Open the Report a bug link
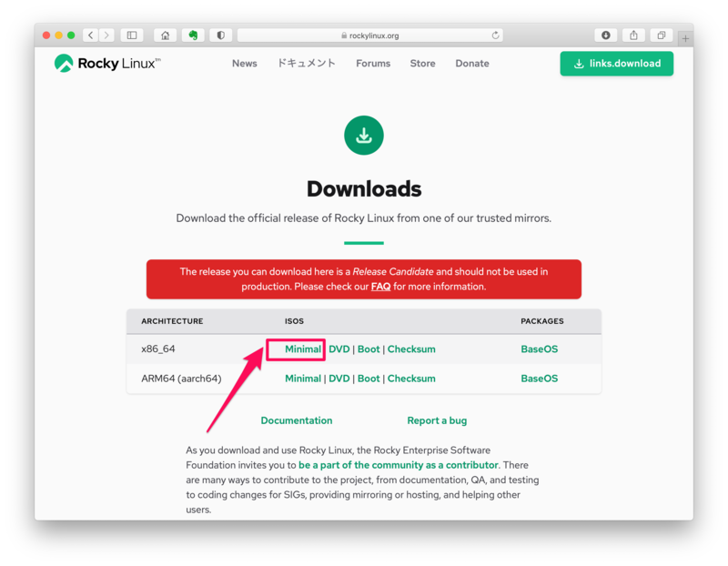Screen dimensions: 728x566 pos(437,420)
